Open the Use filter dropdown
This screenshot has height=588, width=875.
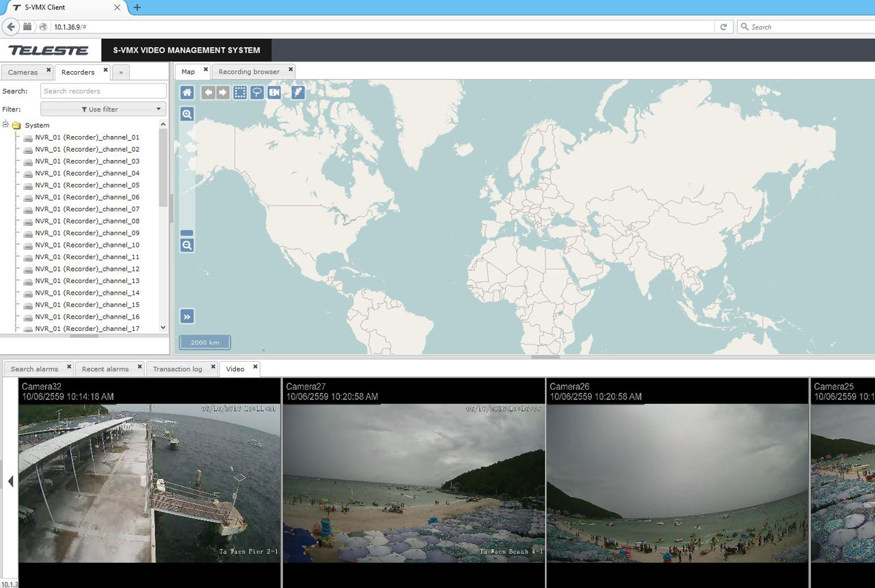point(103,109)
